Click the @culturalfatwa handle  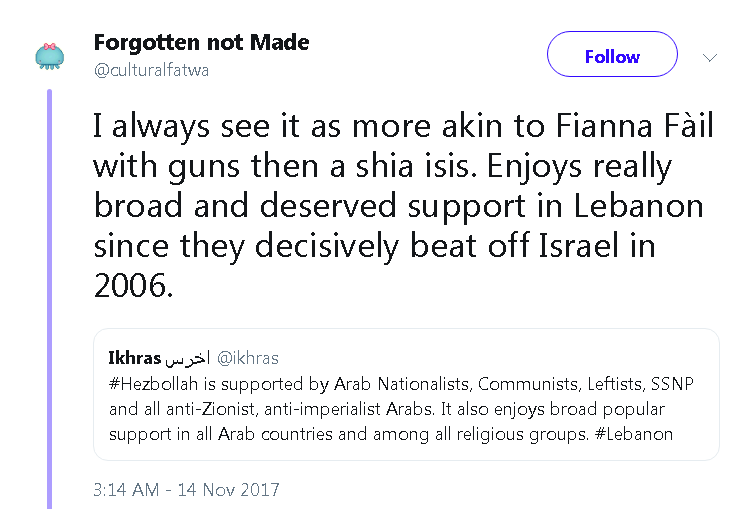point(152,69)
